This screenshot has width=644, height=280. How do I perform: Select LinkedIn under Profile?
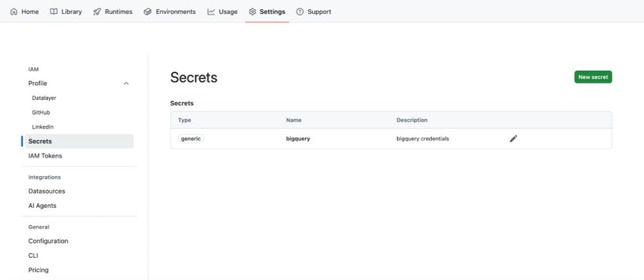43,127
